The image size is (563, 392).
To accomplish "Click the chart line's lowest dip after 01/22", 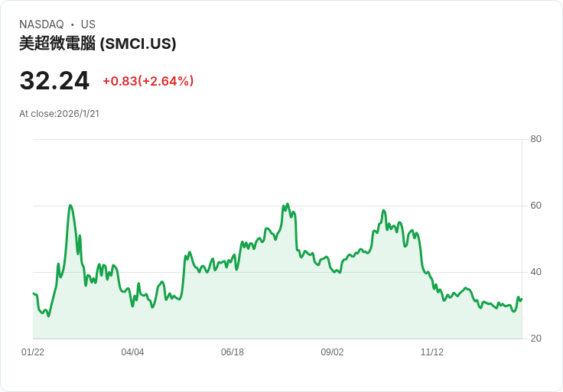I will tap(48, 316).
